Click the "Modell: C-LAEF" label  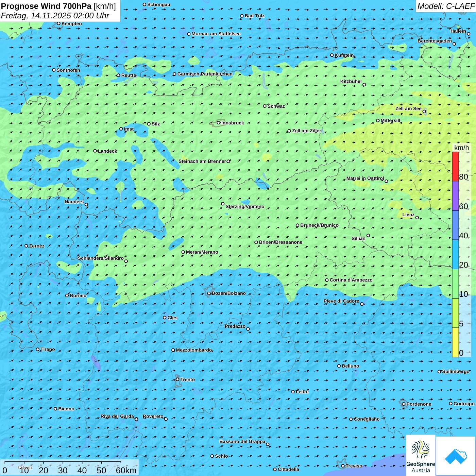(x=445, y=6)
